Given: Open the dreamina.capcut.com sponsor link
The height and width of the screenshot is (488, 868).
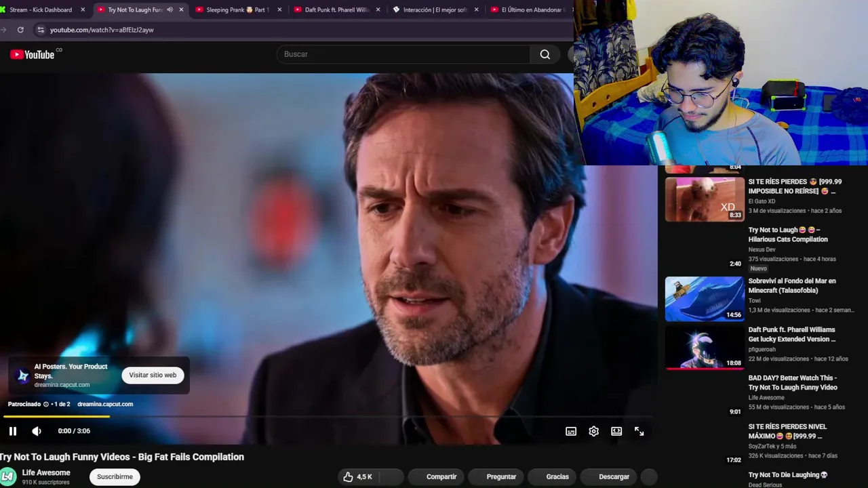Looking at the screenshot, I should 105,404.
